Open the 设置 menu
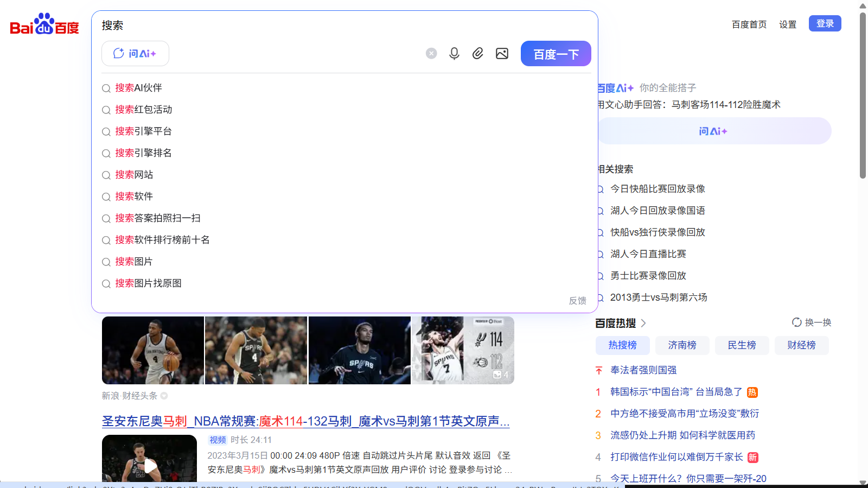 tap(788, 24)
